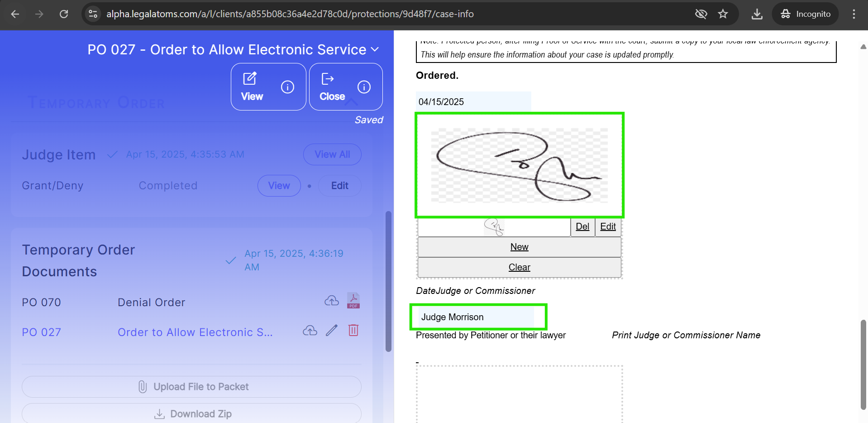The height and width of the screenshot is (423, 868).
Task: Open browser downloads icon
Action: (757, 14)
